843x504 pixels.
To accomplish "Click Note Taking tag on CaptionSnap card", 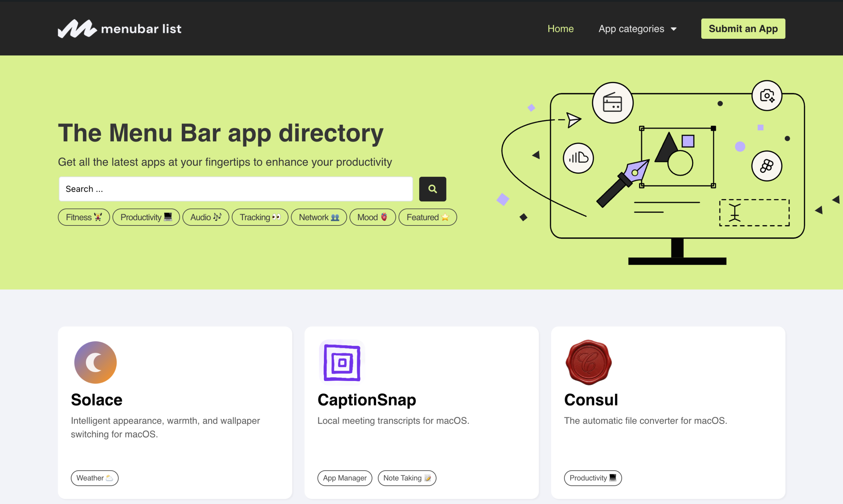I will pos(407,478).
